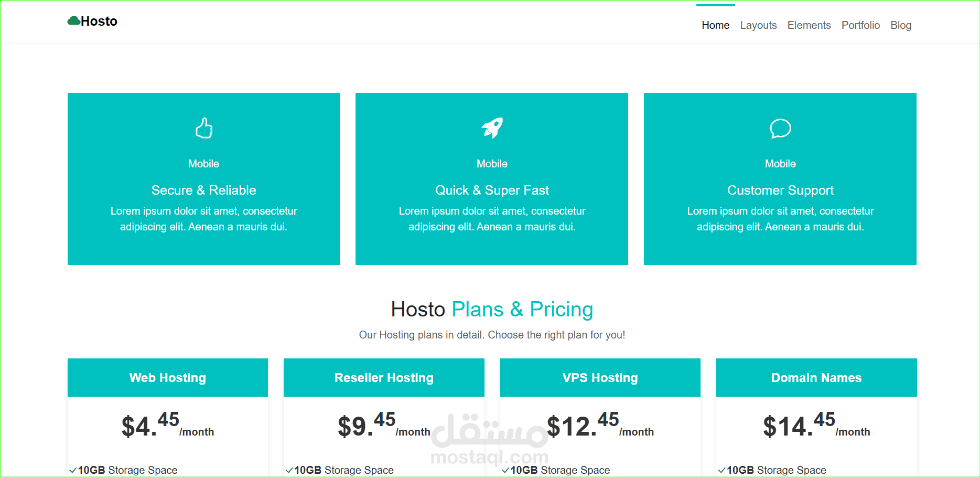
Task: Click the rocket icon in Quick & Super Fast card
Action: coord(492,128)
